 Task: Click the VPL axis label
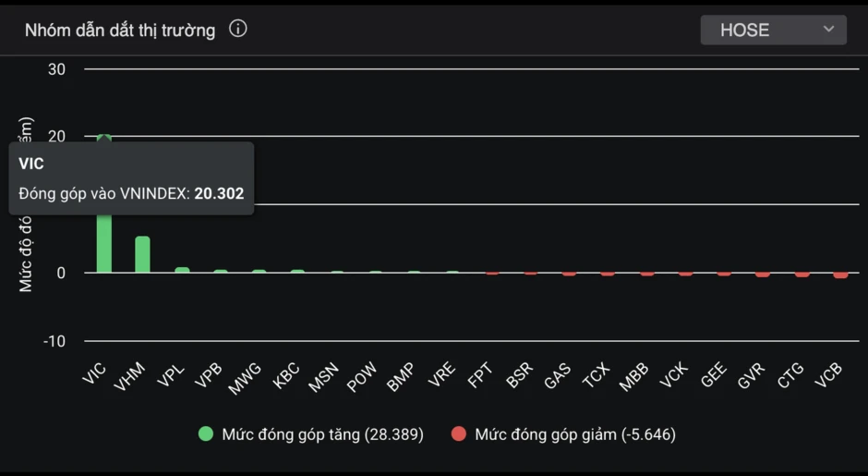[x=171, y=375]
